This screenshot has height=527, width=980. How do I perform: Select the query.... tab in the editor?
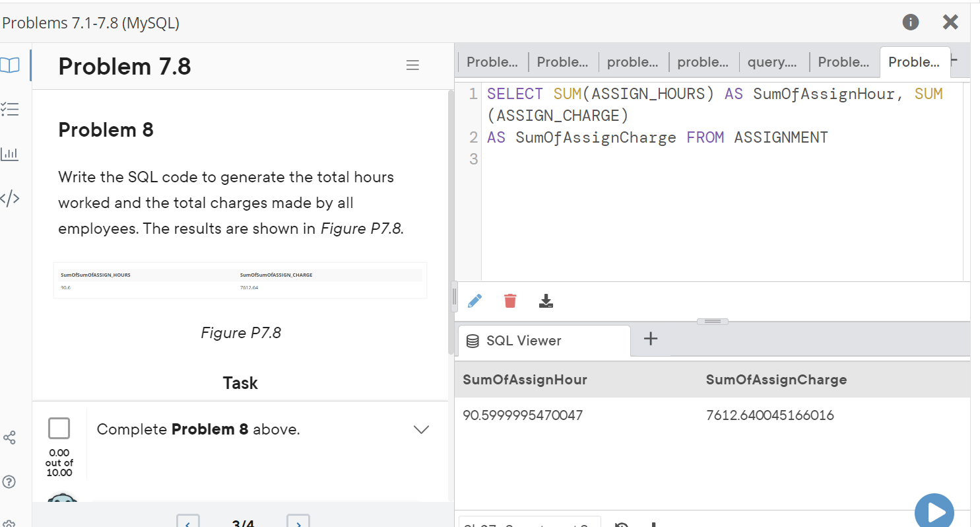click(x=771, y=61)
